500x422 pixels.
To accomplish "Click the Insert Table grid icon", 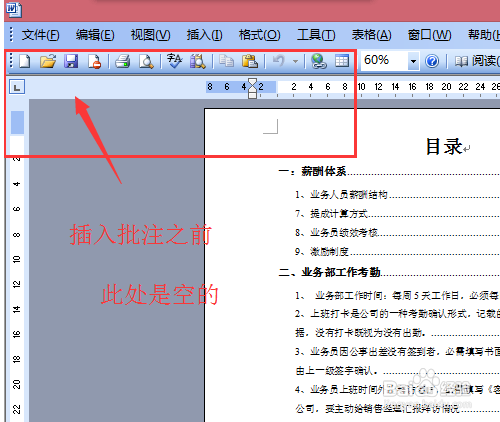I will click(342, 61).
